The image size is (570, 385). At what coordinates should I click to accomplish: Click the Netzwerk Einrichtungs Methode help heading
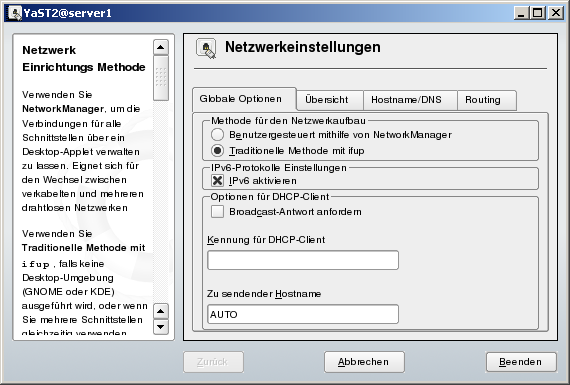84,59
